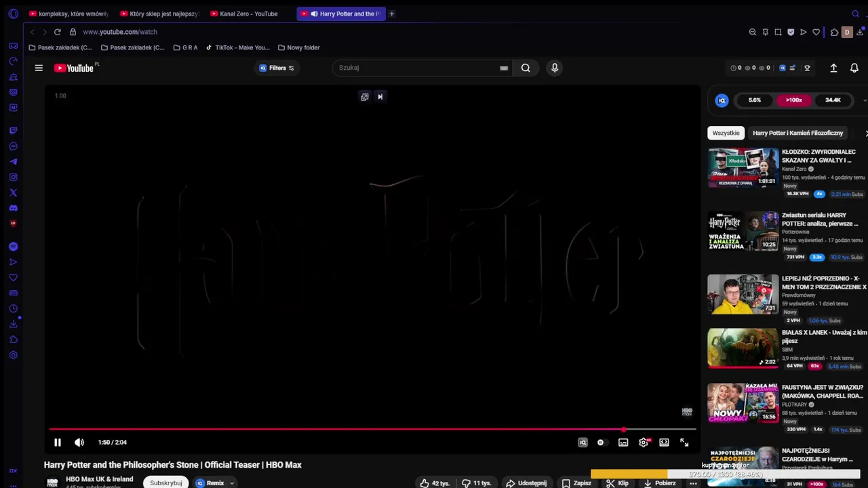Open video player settings gear

pyautogui.click(x=644, y=443)
